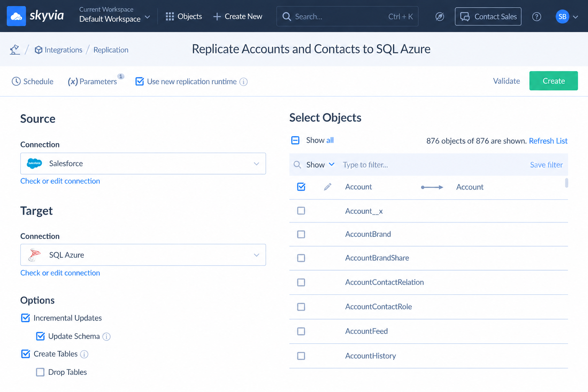Open the help question mark icon
This screenshot has width=588, height=392.
[537, 16]
